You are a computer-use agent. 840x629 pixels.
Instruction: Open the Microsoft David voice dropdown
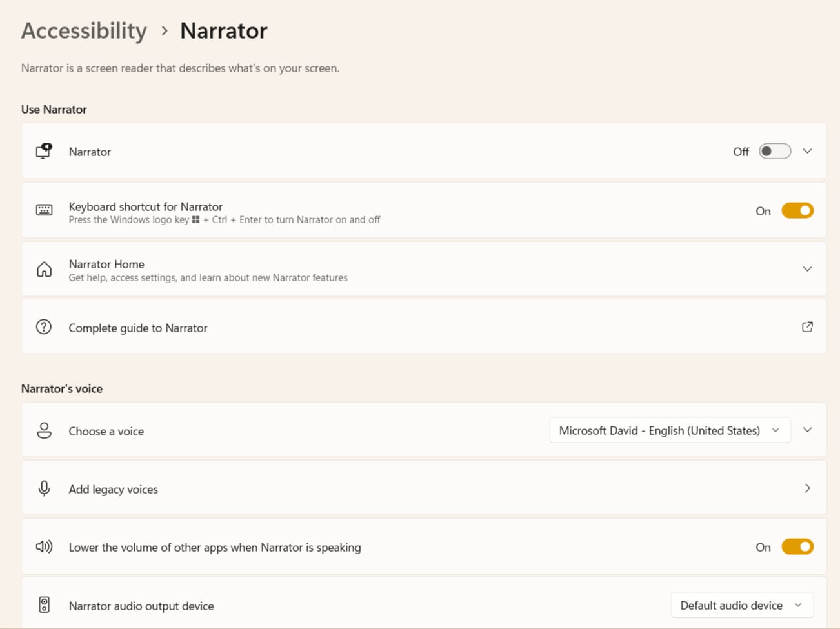pyautogui.click(x=670, y=430)
